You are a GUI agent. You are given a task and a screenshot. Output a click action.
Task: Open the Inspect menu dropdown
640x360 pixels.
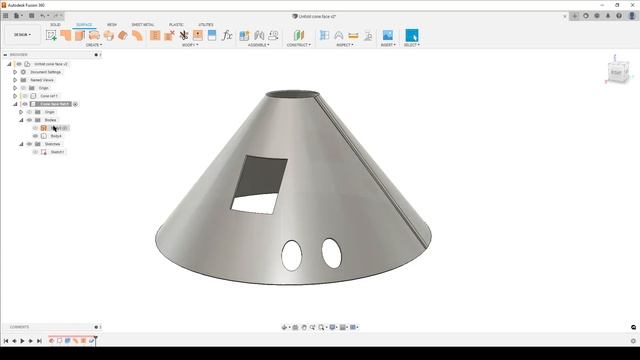point(345,45)
